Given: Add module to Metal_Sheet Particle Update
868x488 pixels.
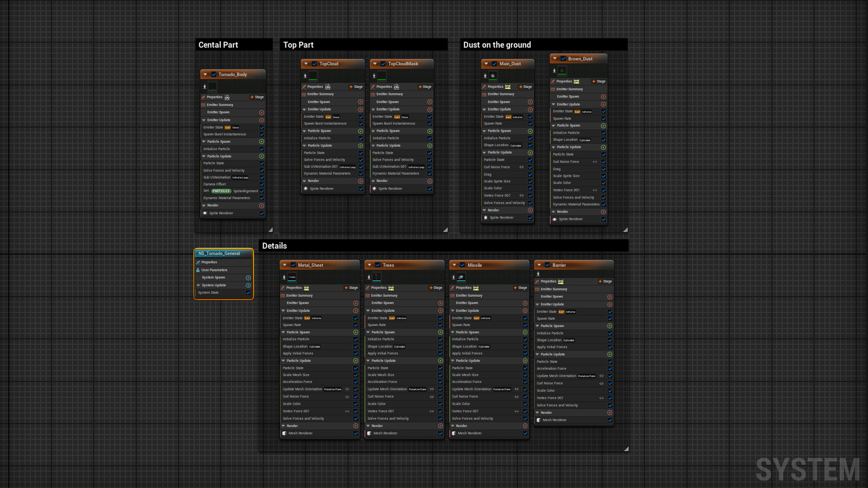Looking at the screenshot, I should pyautogui.click(x=356, y=361).
